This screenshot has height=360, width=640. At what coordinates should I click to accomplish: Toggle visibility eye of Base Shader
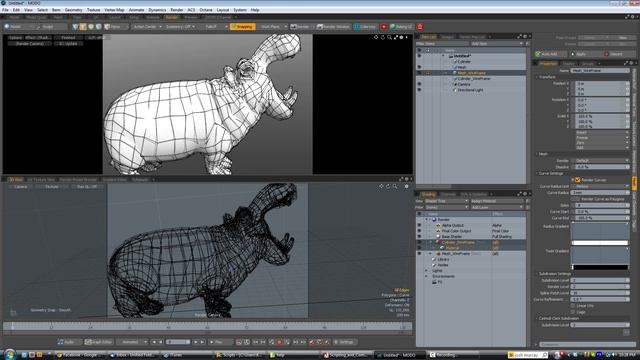[x=419, y=236]
